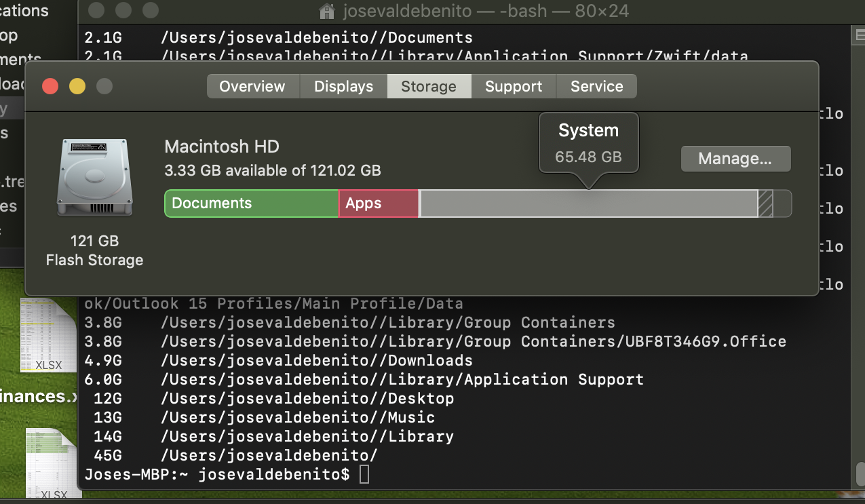Click the Terminal command prompt cursor
The width and height of the screenshot is (865, 504).
364,474
